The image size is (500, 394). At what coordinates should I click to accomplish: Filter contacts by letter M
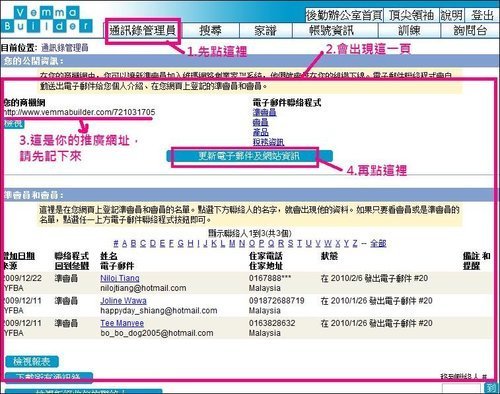pyautogui.click(x=232, y=243)
